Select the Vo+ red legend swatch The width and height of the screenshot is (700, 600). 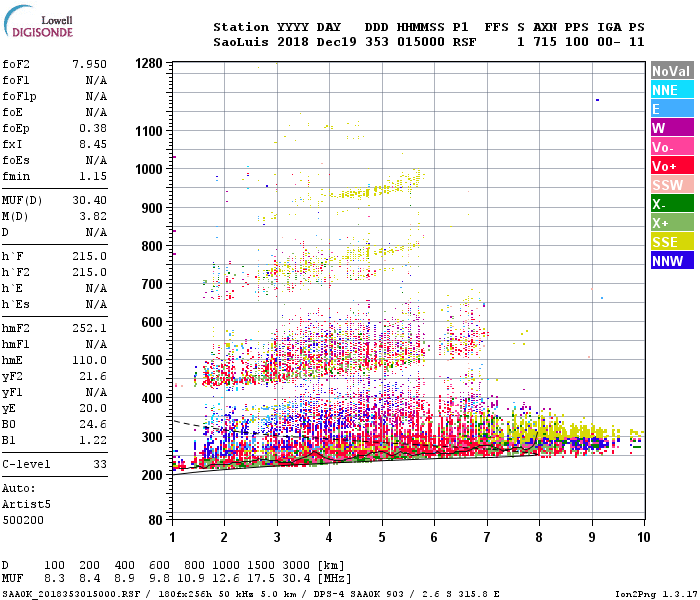672,166
